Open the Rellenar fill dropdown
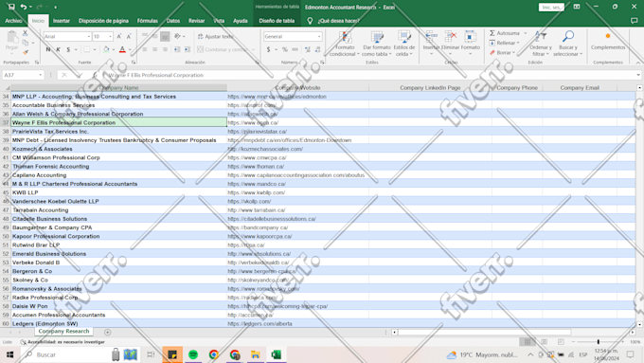 [x=505, y=43]
